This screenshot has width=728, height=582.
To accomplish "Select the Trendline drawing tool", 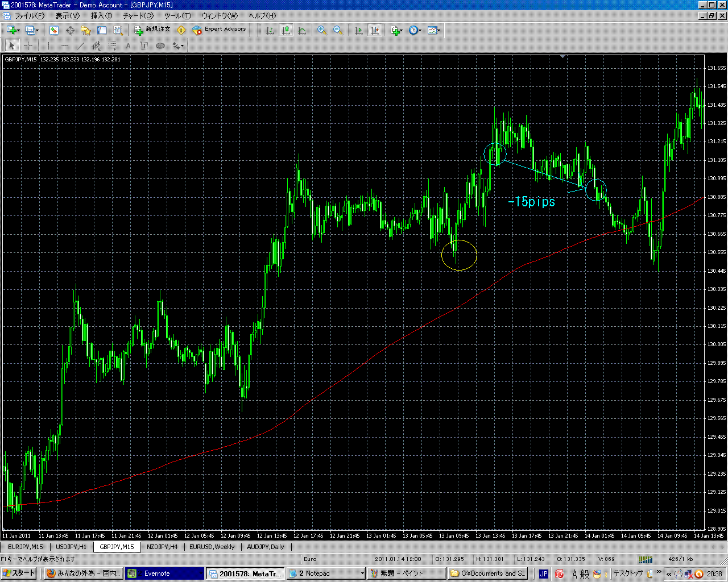I will (80, 46).
